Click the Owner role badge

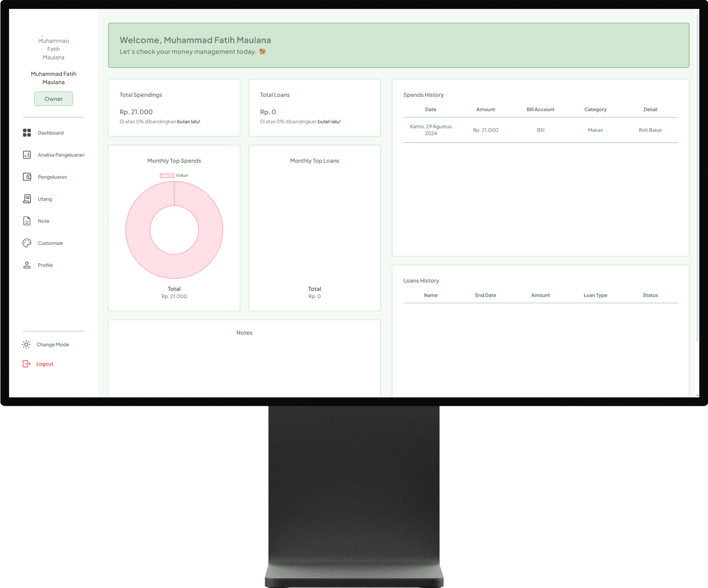click(53, 99)
